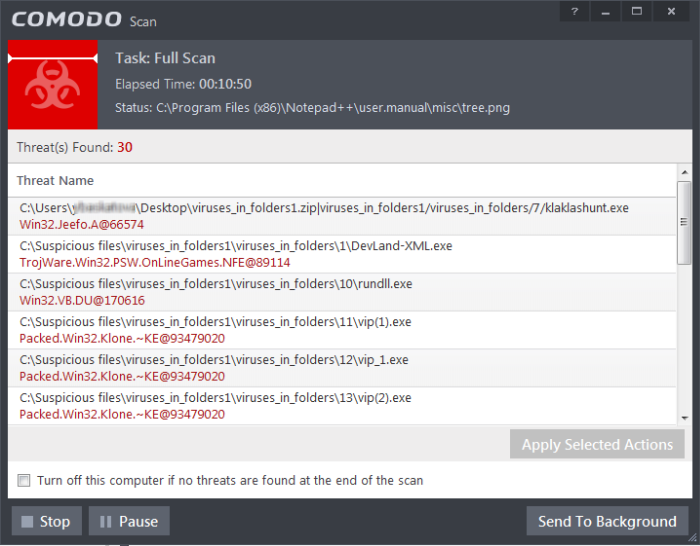Click the window resize grip icon
Screen dimensions: 700x546
pos(692,539)
